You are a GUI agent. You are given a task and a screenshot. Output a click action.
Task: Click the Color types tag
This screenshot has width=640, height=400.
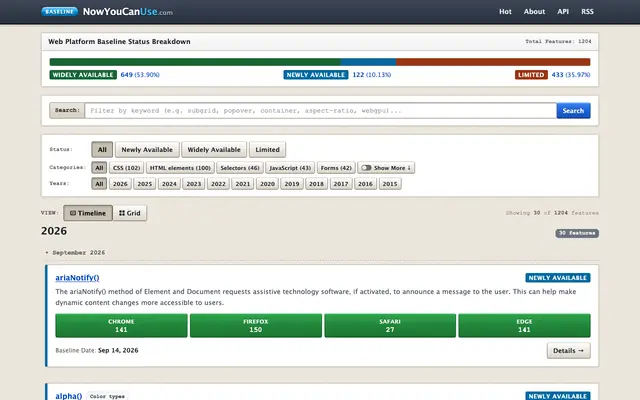tap(107, 396)
